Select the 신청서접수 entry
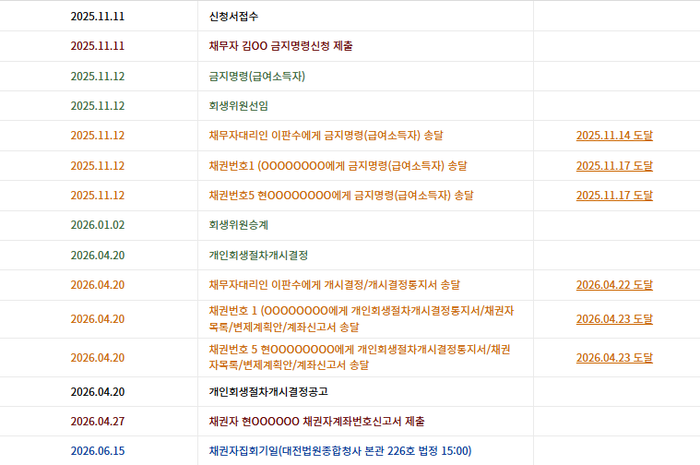700x465 pixels. 233,17
